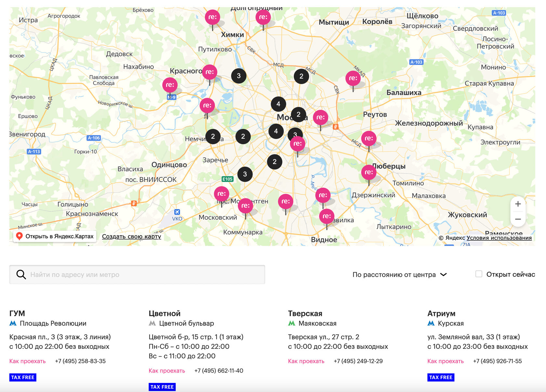The height and width of the screenshot is (392, 546).
Task: Open the re: pin left of Балашиха
Action: point(353,78)
